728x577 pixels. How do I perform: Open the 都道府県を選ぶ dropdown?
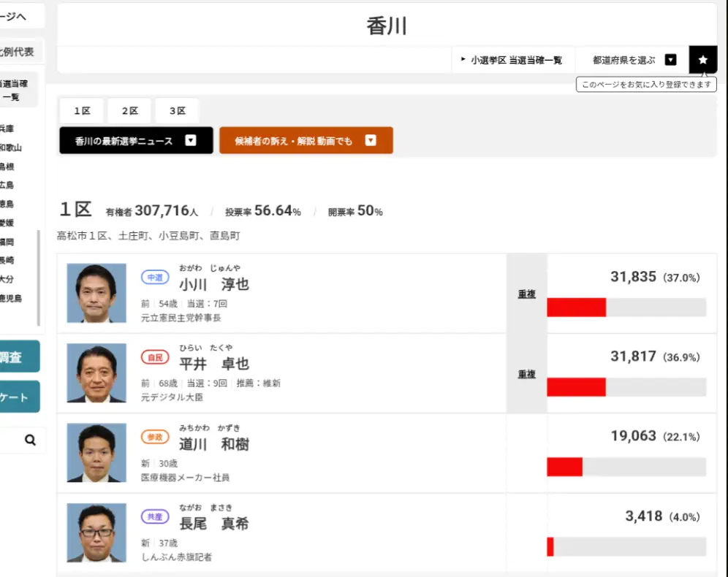[633, 60]
